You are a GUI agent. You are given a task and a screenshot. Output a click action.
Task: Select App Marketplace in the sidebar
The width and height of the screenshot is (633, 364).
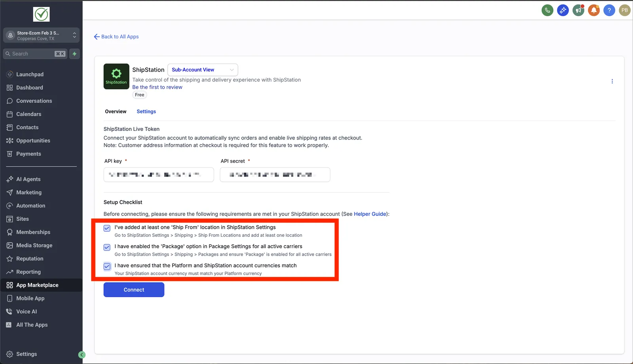click(41, 285)
